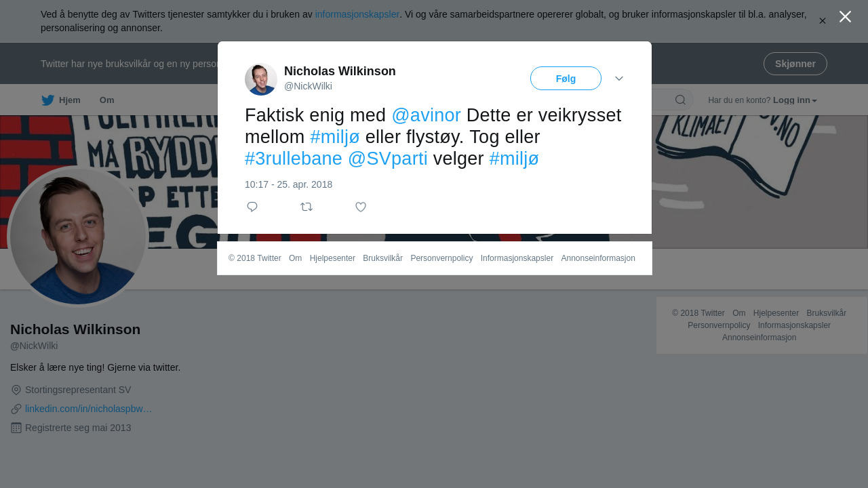Like the tweet with the heart icon
This screenshot has height=488, width=868.
(x=361, y=207)
